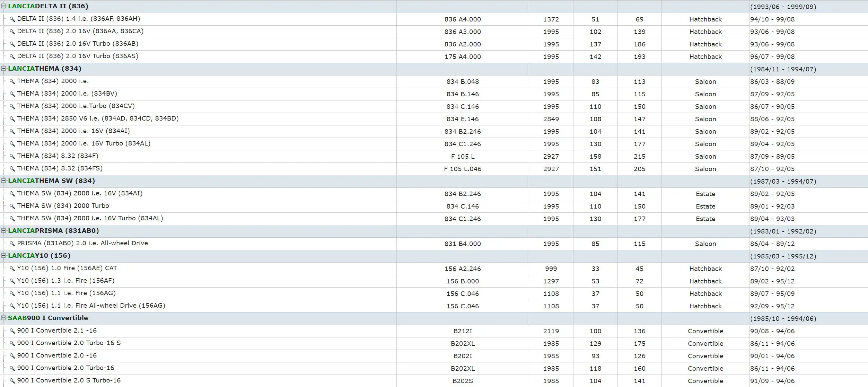The width and height of the screenshot is (868, 387).
Task: Collapse the SAAB 900 I Convertible group
Action: (x=4, y=318)
